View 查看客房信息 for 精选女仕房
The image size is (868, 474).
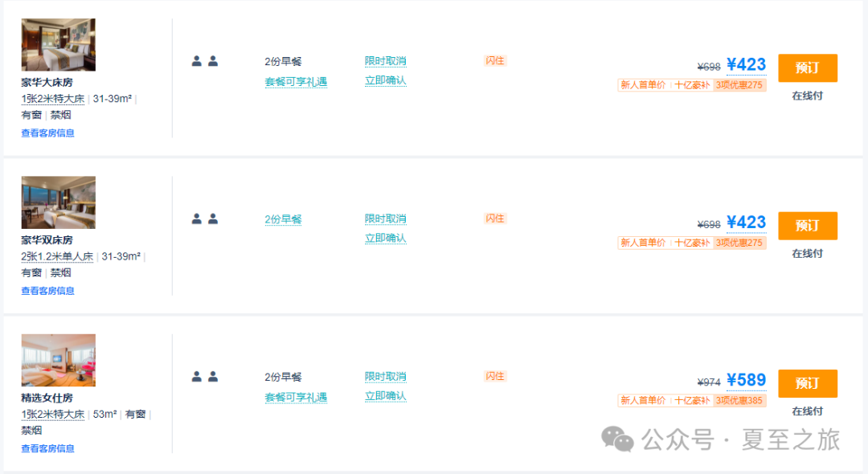click(x=47, y=448)
